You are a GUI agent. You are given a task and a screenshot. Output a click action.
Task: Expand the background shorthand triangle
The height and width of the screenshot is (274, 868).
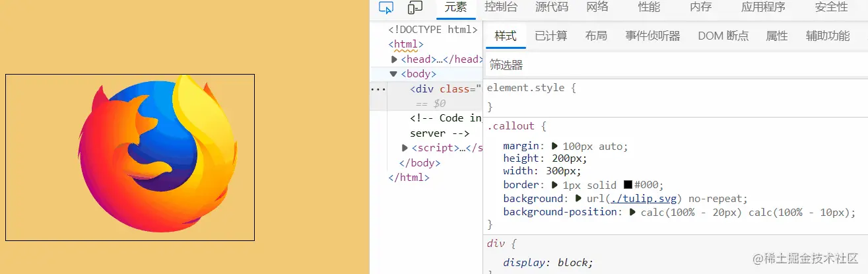click(578, 198)
